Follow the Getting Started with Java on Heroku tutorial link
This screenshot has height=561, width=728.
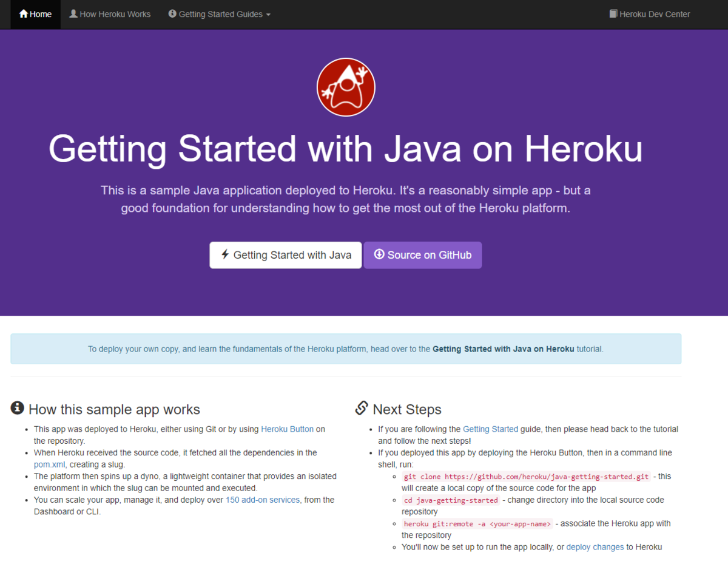coord(503,349)
